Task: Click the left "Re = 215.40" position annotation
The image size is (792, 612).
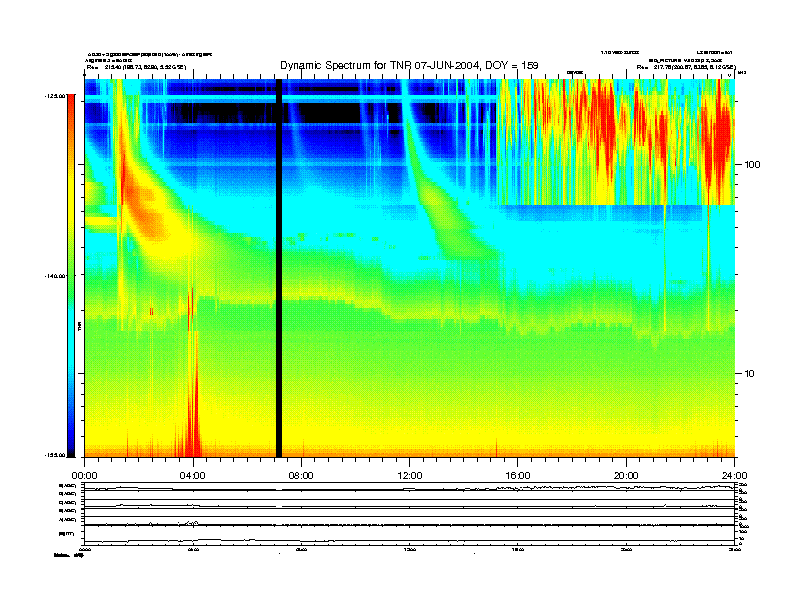Action: point(136,67)
